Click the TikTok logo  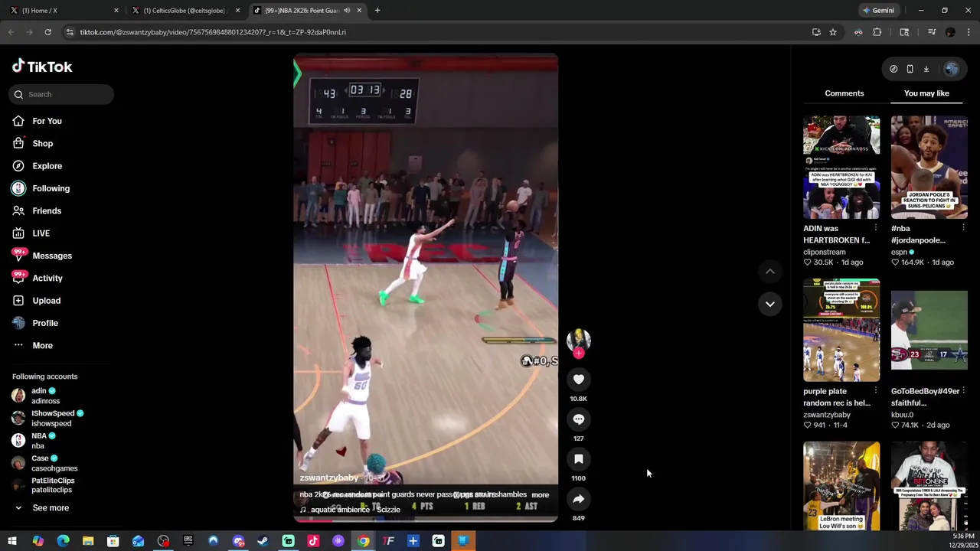pyautogui.click(x=42, y=67)
